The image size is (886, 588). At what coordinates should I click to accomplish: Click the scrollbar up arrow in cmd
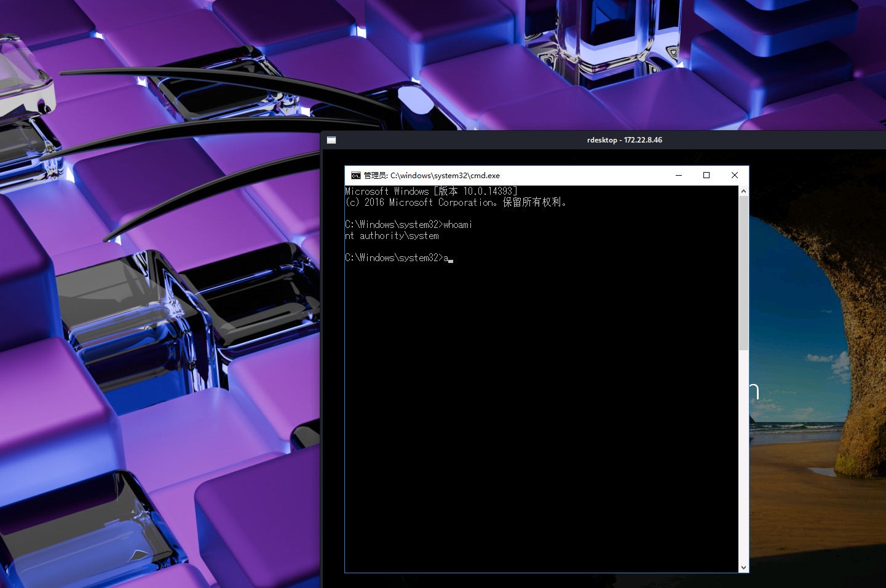[743, 191]
